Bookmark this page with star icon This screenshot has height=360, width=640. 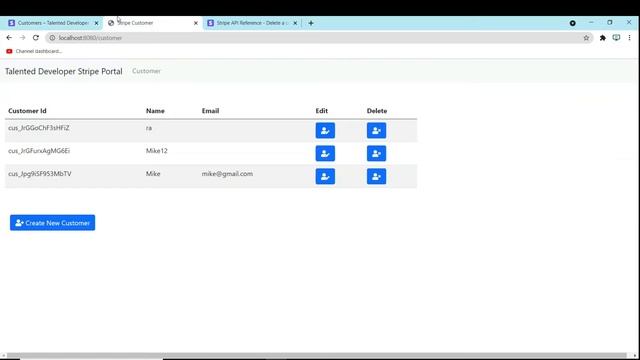coord(586,38)
